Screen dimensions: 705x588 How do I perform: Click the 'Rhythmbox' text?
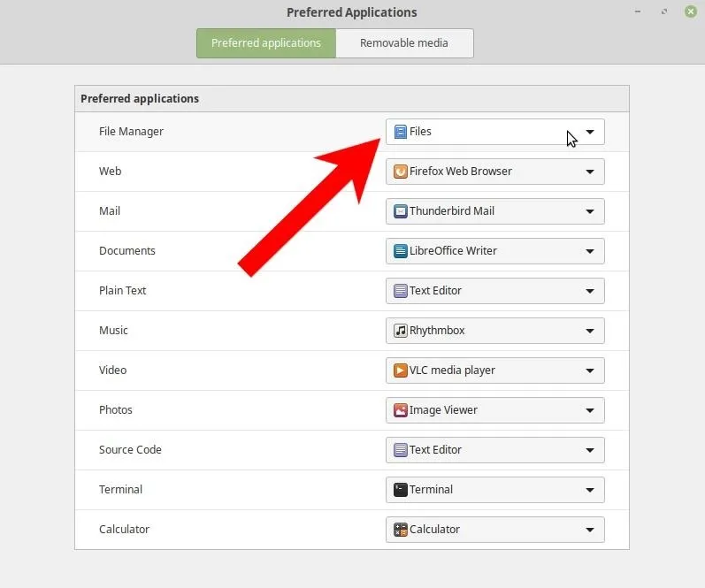437,331
